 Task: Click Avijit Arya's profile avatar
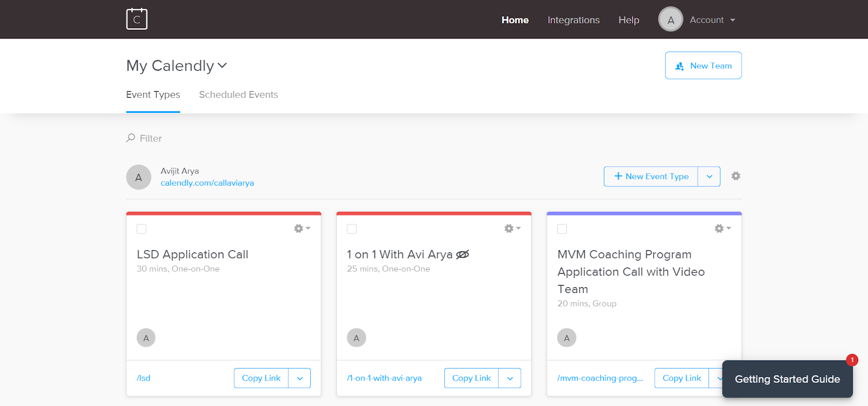139,177
